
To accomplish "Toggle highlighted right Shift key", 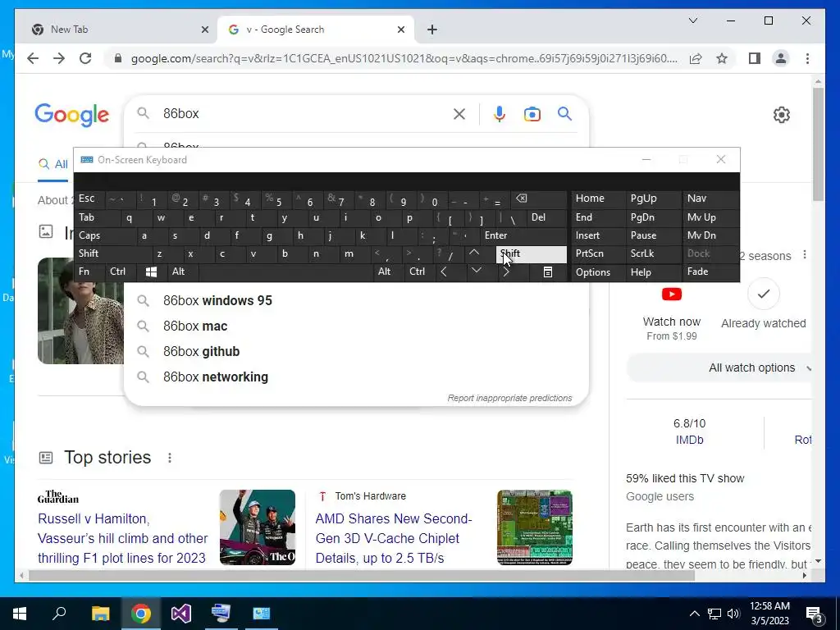I will pyautogui.click(x=532, y=254).
